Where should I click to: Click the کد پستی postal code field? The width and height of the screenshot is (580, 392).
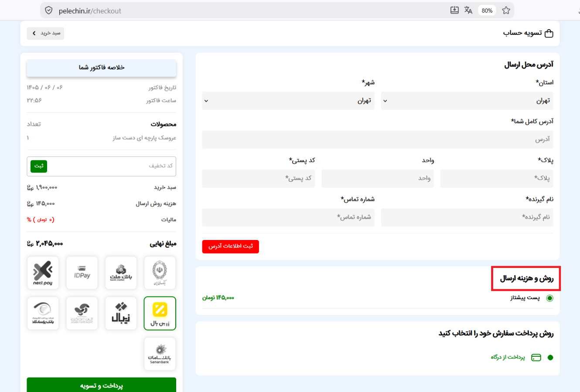pyautogui.click(x=259, y=178)
